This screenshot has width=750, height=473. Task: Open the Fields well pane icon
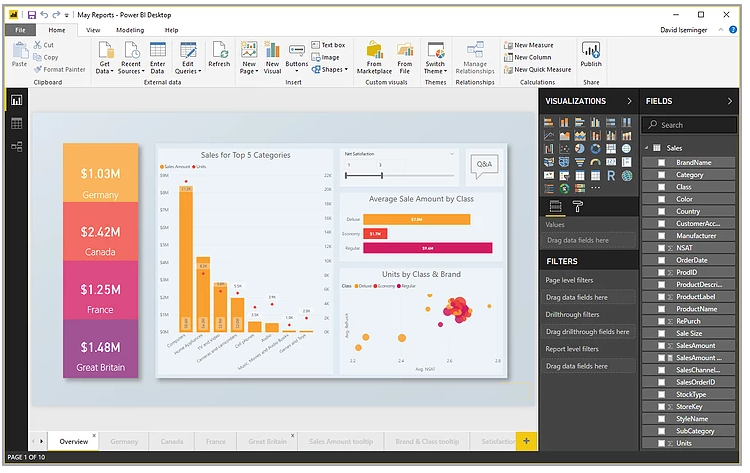coord(555,207)
